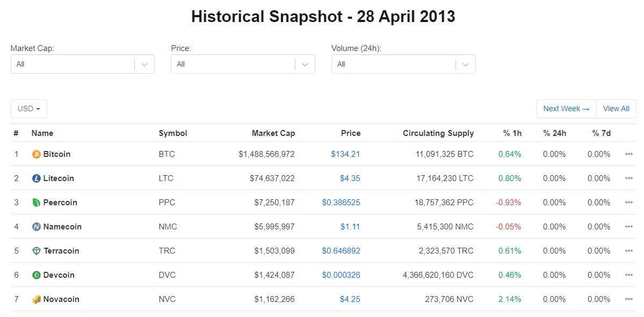This screenshot has width=644, height=317.
Task: Click Litecoin market cap $74,637,022
Action: click(272, 178)
